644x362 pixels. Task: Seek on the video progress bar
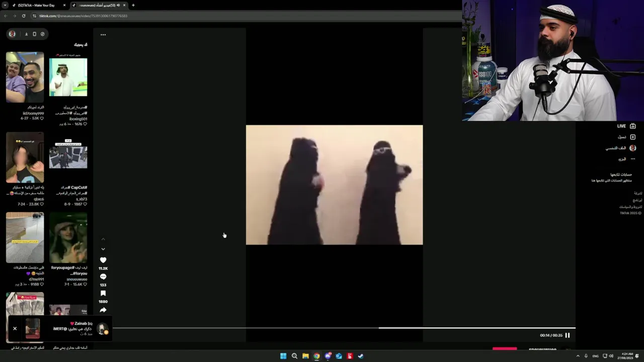tap(344, 328)
